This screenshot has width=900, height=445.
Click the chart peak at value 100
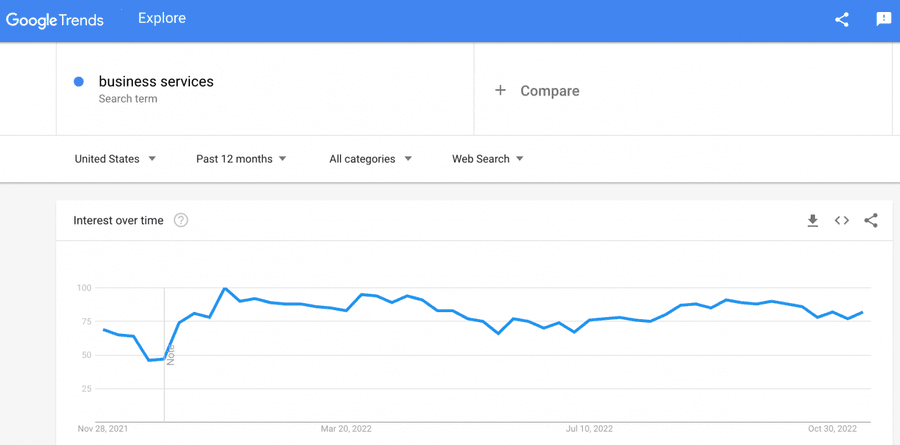tap(224, 288)
